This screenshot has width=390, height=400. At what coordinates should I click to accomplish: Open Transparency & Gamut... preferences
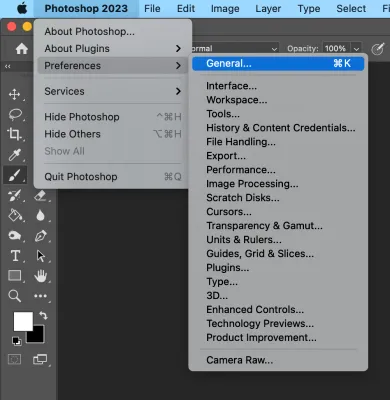[278, 226]
